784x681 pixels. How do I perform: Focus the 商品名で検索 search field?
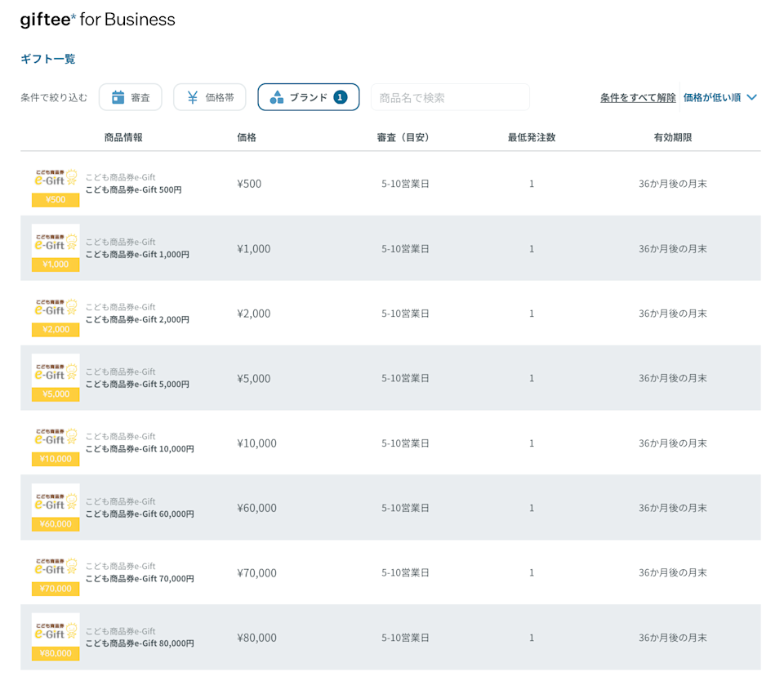pos(450,97)
